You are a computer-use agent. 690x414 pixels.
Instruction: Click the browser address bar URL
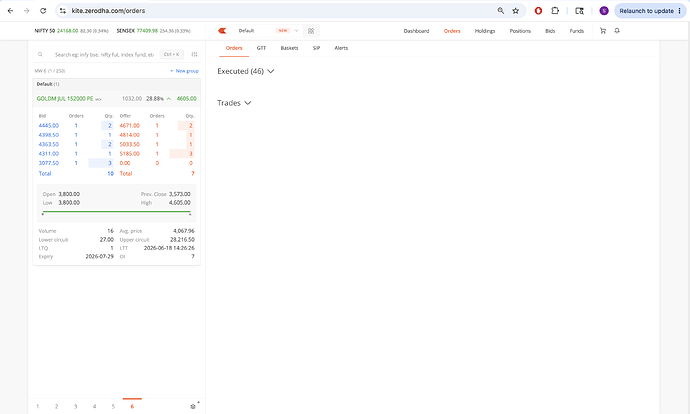[108, 11]
